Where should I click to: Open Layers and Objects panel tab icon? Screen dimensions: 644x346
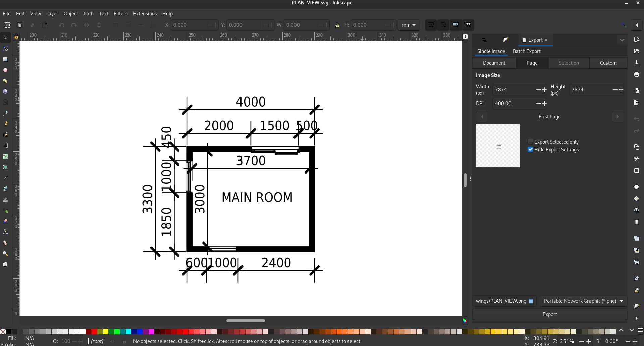(x=484, y=40)
